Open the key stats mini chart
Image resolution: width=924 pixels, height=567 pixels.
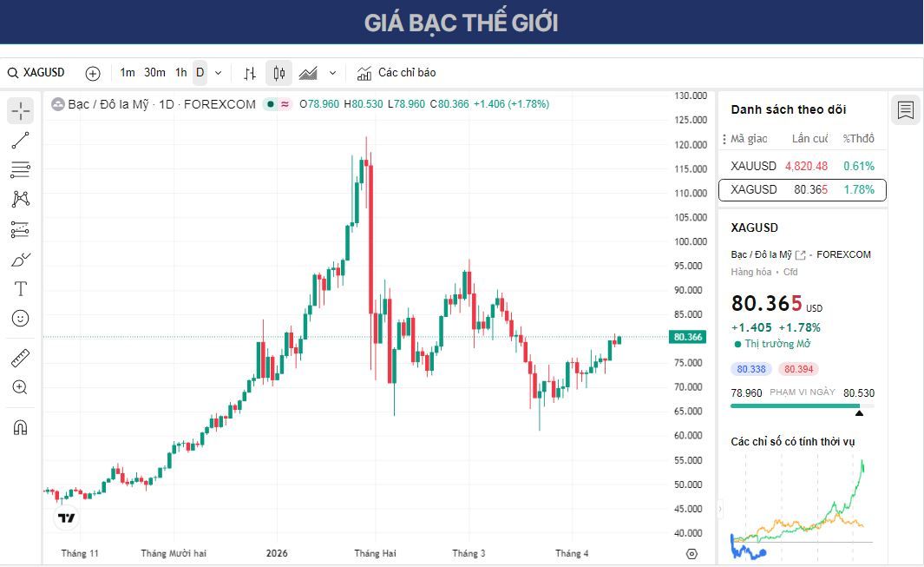tap(802, 509)
